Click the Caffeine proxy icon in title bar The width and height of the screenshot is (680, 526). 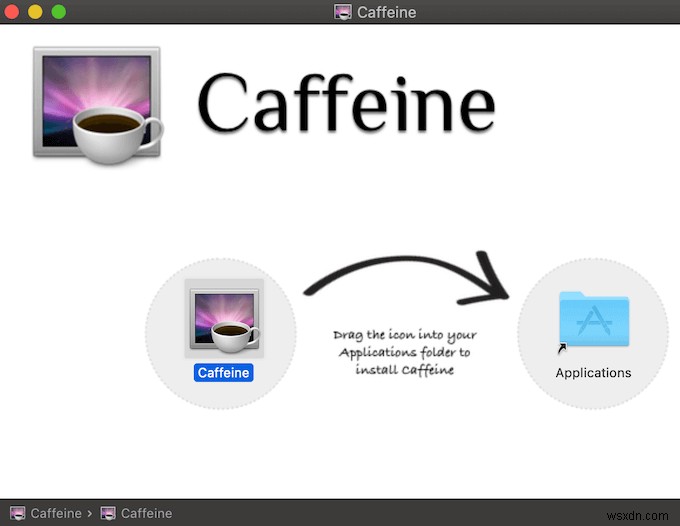coord(343,12)
